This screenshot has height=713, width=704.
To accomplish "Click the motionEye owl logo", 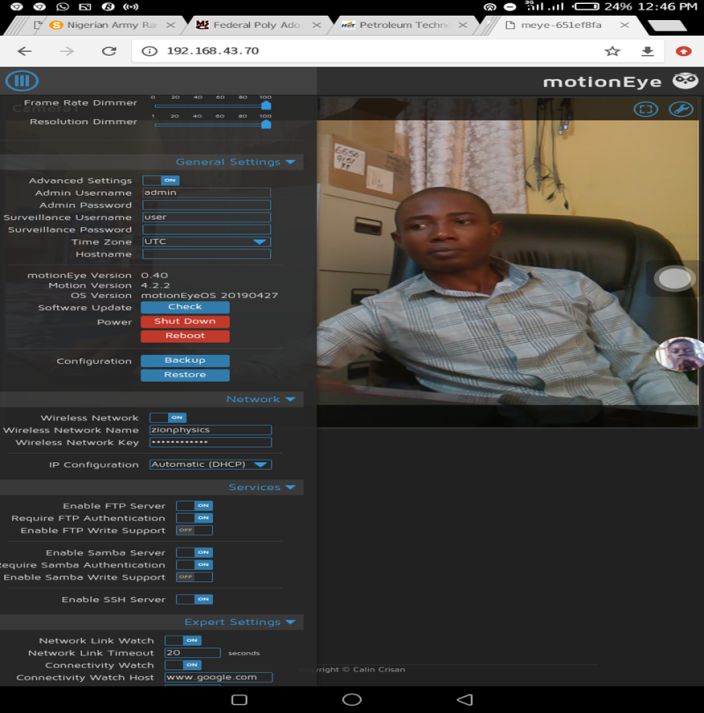I will [685, 81].
